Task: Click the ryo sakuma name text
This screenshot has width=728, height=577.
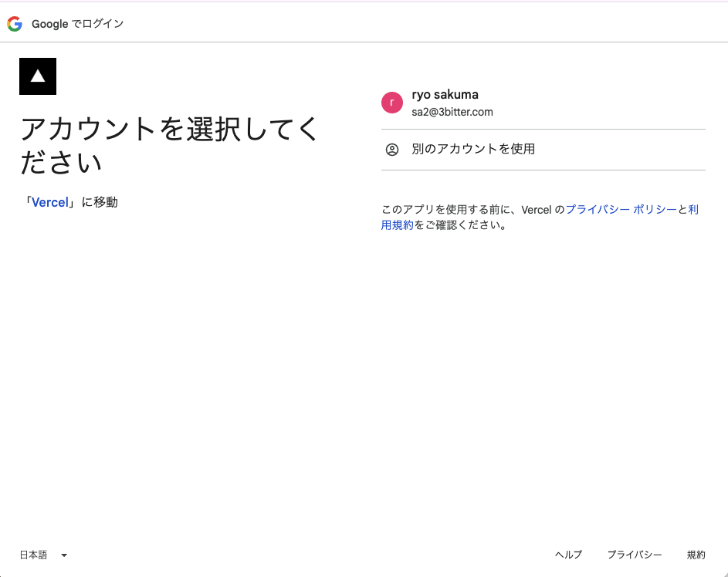Action: click(x=445, y=94)
